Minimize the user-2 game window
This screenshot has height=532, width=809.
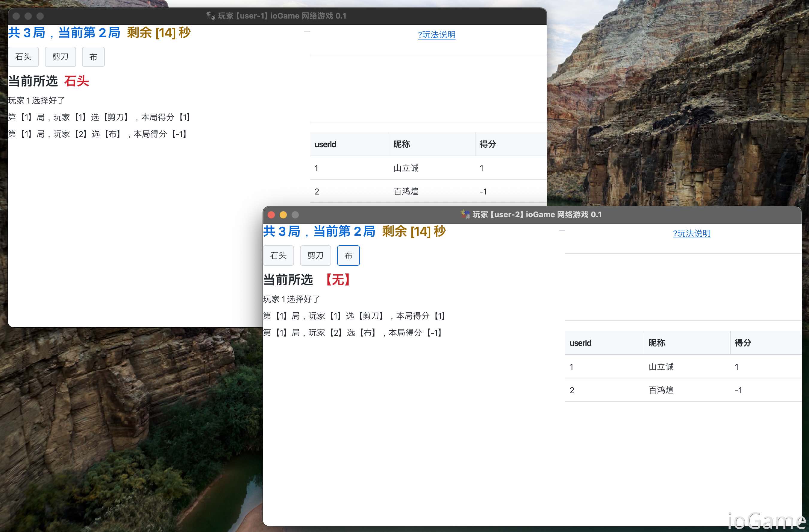tap(283, 215)
